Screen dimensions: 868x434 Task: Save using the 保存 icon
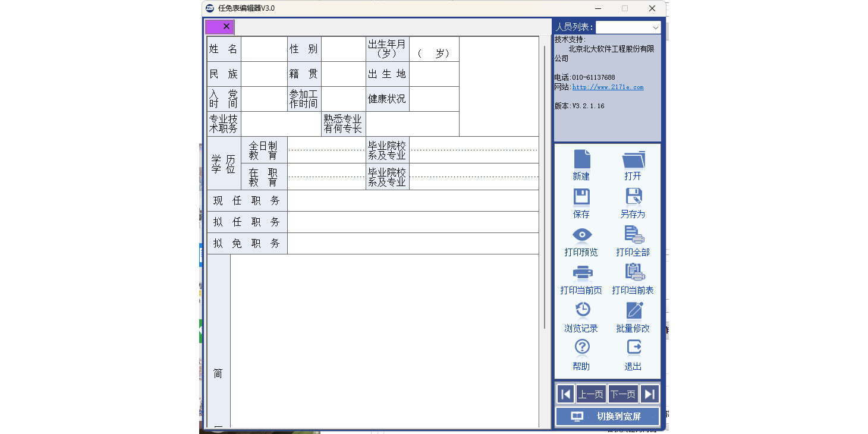click(581, 198)
